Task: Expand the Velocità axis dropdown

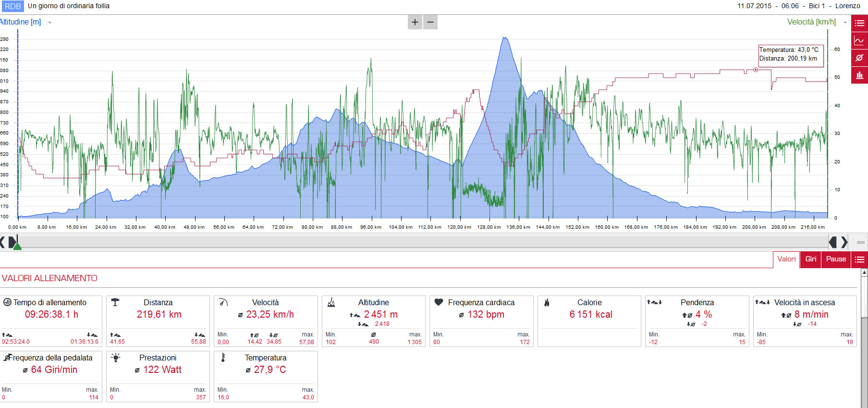Action: click(845, 23)
